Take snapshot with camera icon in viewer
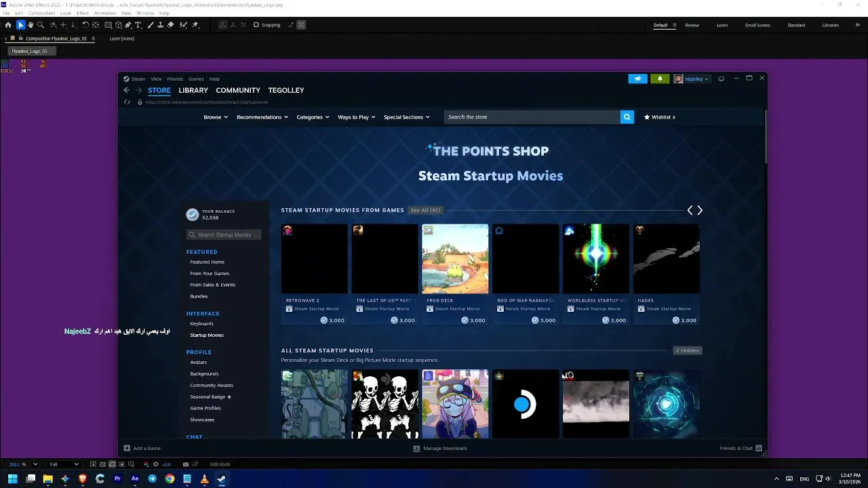The image size is (868, 488). [185, 464]
